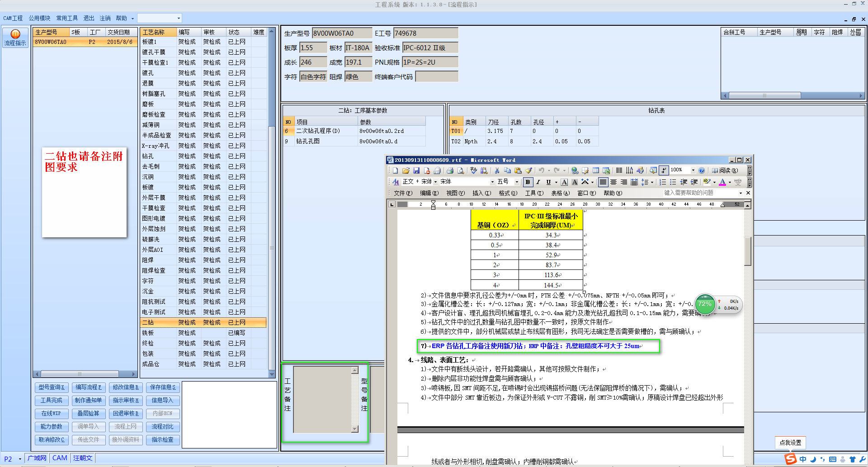Apply the yellow highlight color
The height and width of the screenshot is (467, 868).
[x=707, y=182]
